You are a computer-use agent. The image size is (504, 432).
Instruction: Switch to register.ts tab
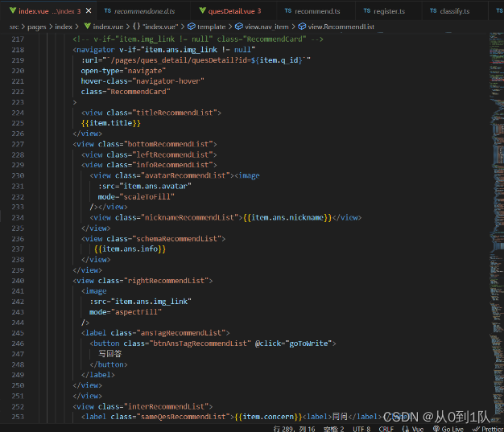(389, 11)
